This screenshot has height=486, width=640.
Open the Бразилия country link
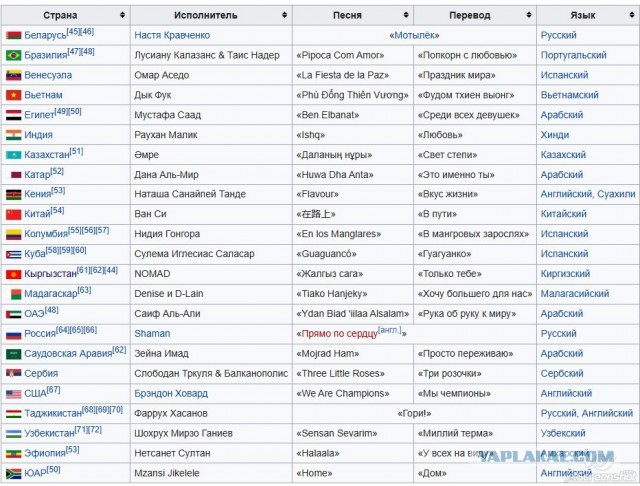point(45,55)
